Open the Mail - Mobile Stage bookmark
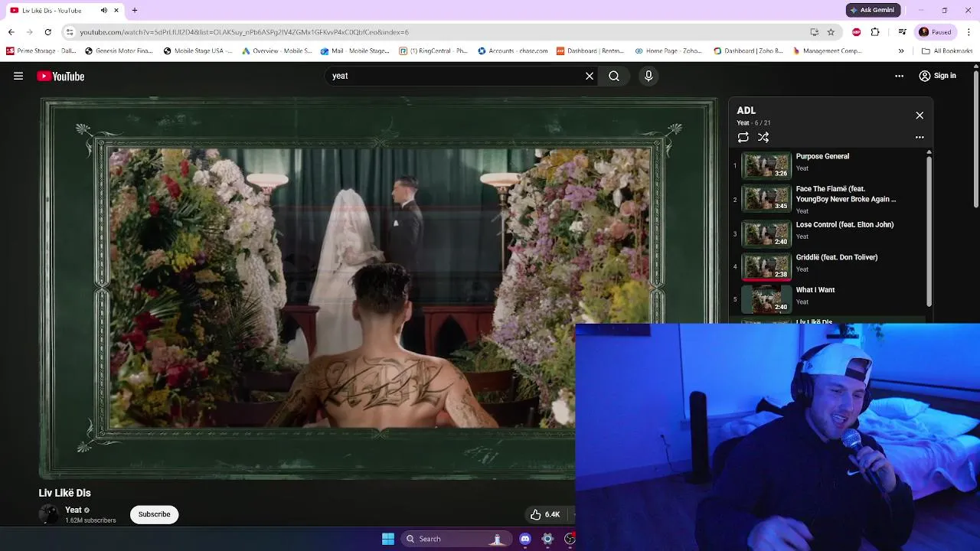980x551 pixels. pyautogui.click(x=355, y=51)
